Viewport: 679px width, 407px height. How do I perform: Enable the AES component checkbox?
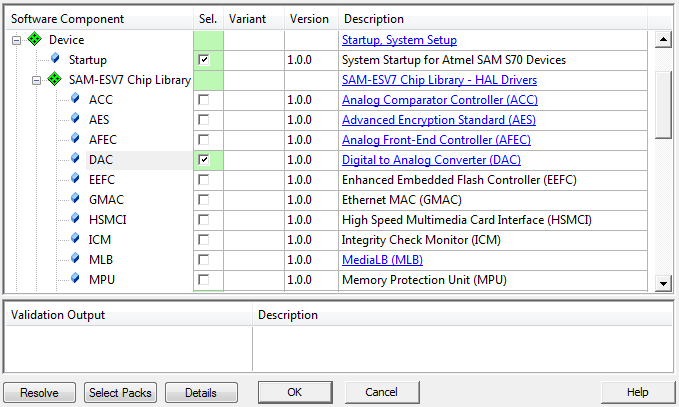[x=204, y=120]
